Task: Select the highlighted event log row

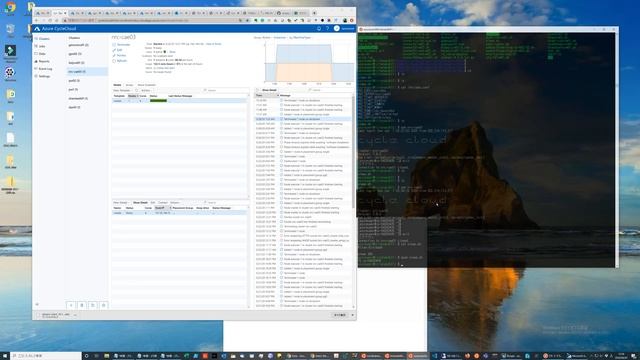Action: (303, 119)
